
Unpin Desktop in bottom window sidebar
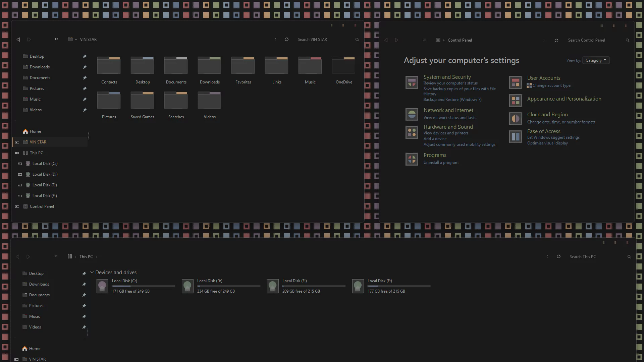(x=84, y=274)
